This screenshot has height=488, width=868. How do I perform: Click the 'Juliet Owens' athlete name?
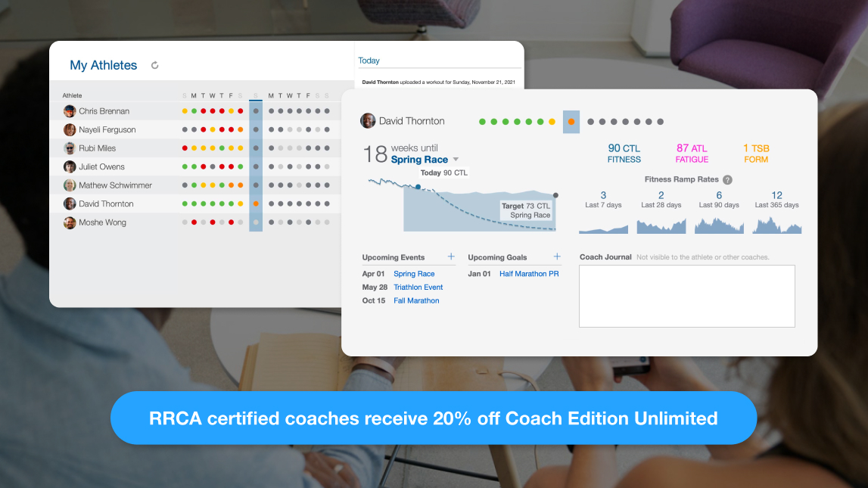pyautogui.click(x=102, y=166)
